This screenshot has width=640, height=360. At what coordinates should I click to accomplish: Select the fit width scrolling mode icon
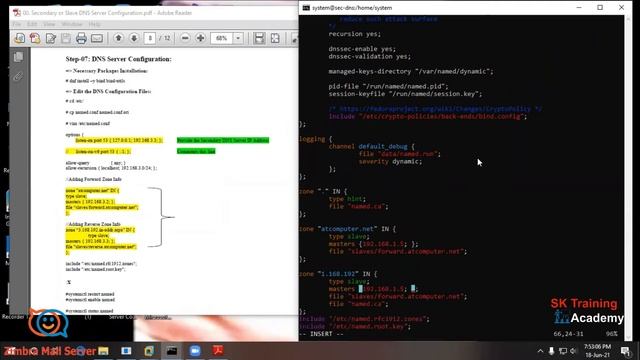tap(259, 38)
